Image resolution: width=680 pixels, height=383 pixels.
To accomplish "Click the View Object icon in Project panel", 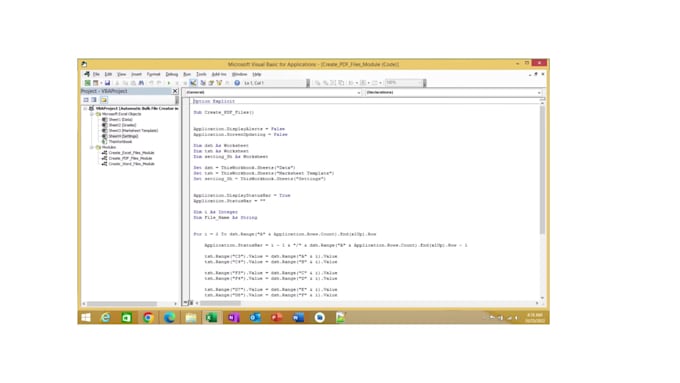I will point(94,100).
